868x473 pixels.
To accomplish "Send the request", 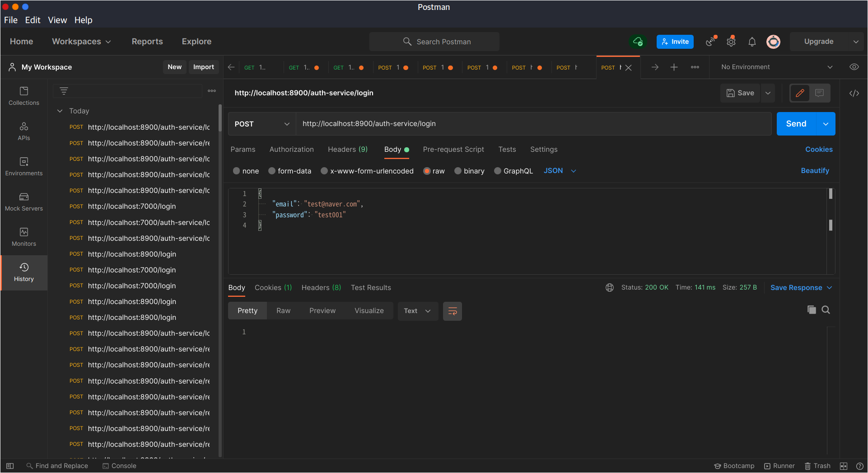I will tap(796, 124).
